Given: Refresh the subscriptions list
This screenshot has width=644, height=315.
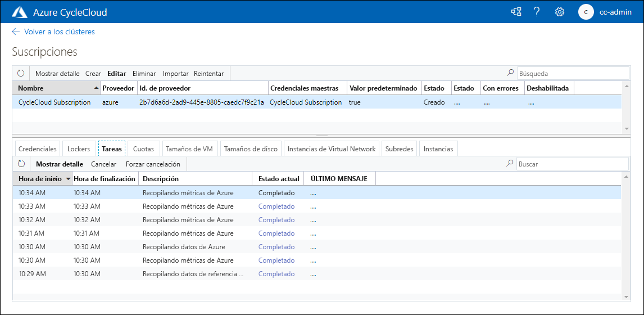Looking at the screenshot, I should [21, 74].
